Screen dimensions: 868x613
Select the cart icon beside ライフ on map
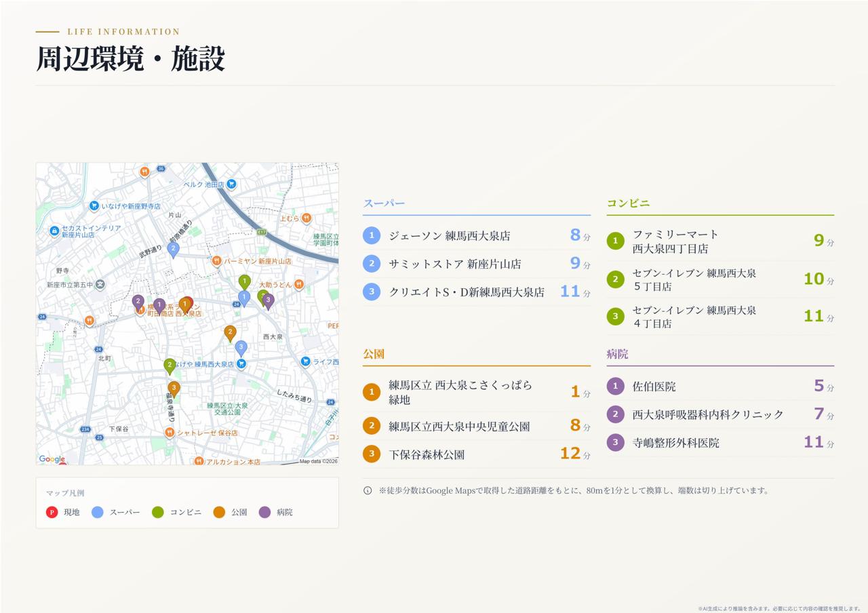point(306,361)
